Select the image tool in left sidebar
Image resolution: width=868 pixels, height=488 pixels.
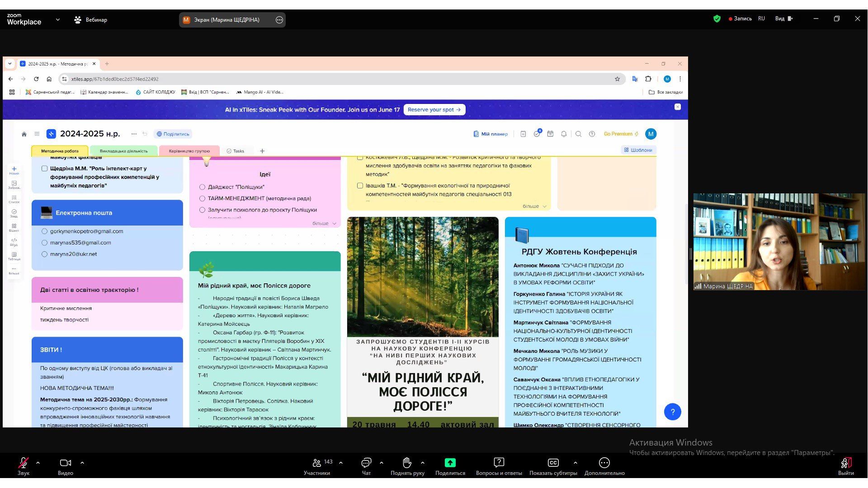pos(14,185)
